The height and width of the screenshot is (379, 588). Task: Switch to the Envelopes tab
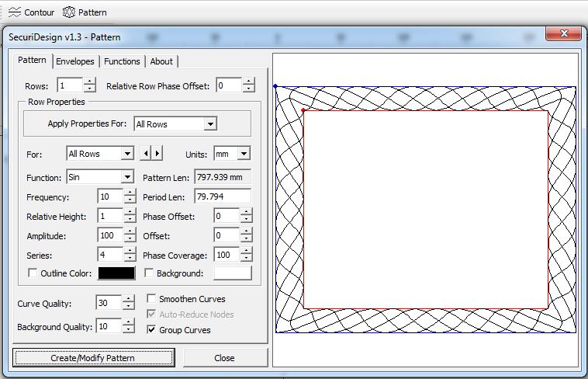click(x=75, y=61)
